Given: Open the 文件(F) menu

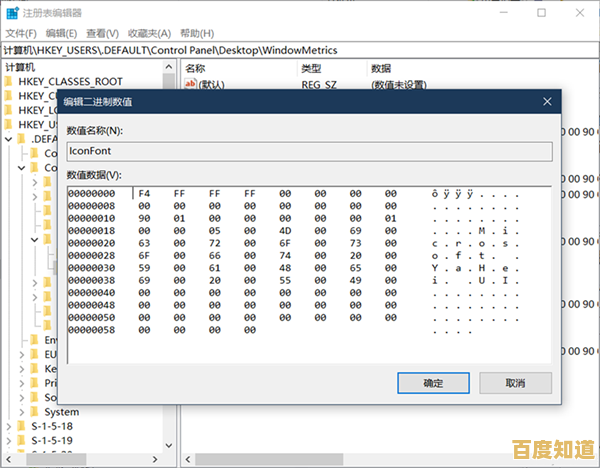Looking at the screenshot, I should pyautogui.click(x=21, y=32).
